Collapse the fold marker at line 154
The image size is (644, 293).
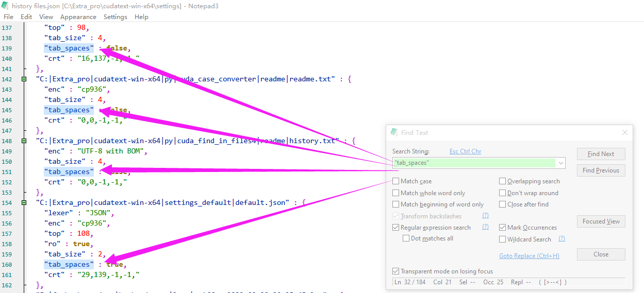pos(24,203)
